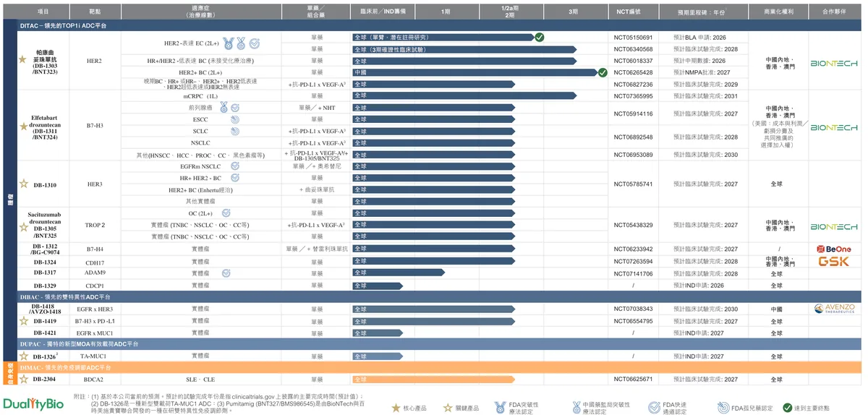Click the DB-1324 project name
This screenshot has height=415, width=868.
tap(45, 262)
